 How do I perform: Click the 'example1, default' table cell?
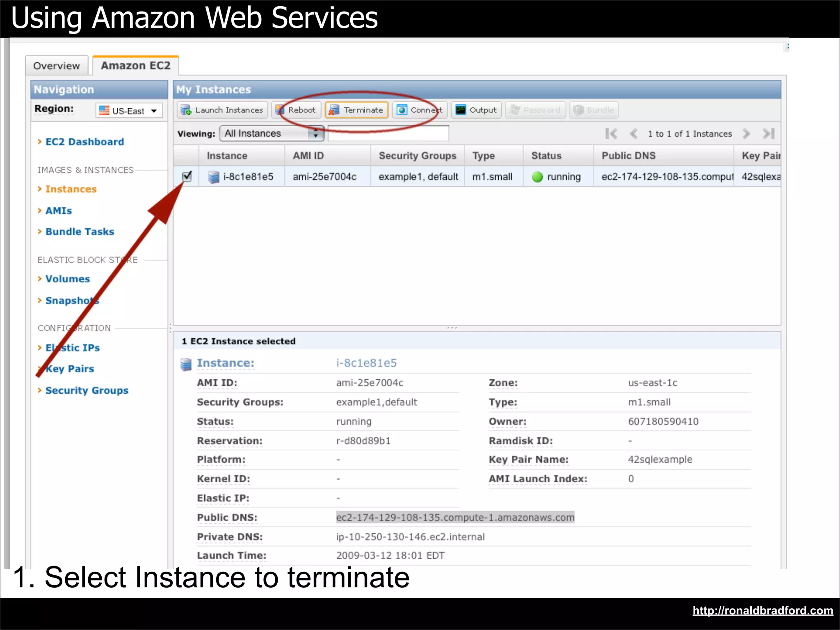tap(418, 177)
